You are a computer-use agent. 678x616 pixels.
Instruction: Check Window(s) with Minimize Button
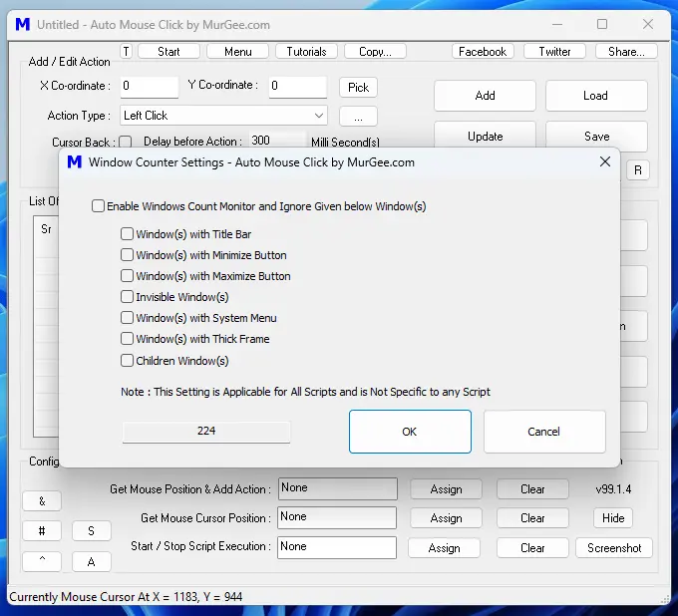[x=127, y=255]
